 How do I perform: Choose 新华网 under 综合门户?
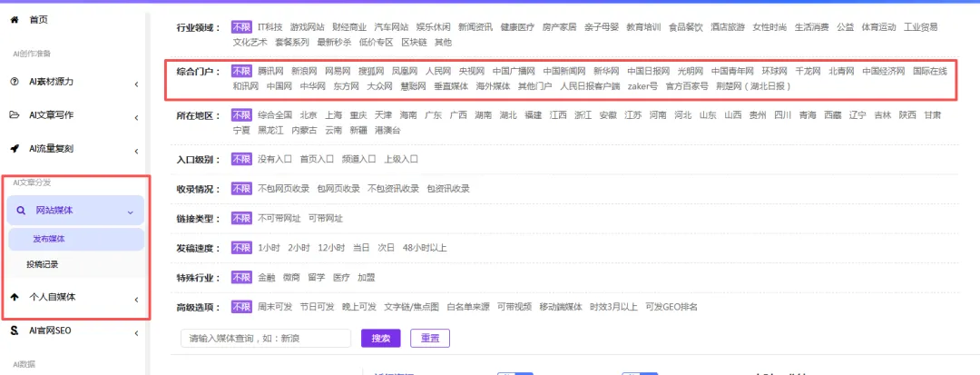(606, 71)
